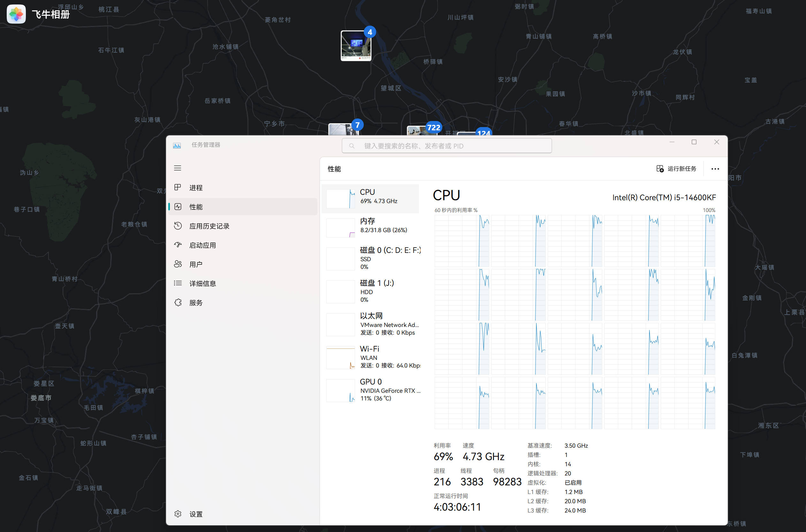
Task: Open App history (应用历史记录) page
Action: click(x=209, y=226)
